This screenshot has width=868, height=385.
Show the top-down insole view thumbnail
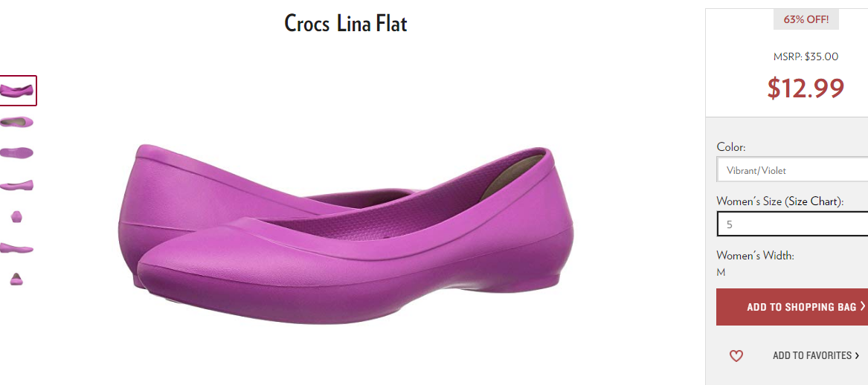(x=16, y=122)
